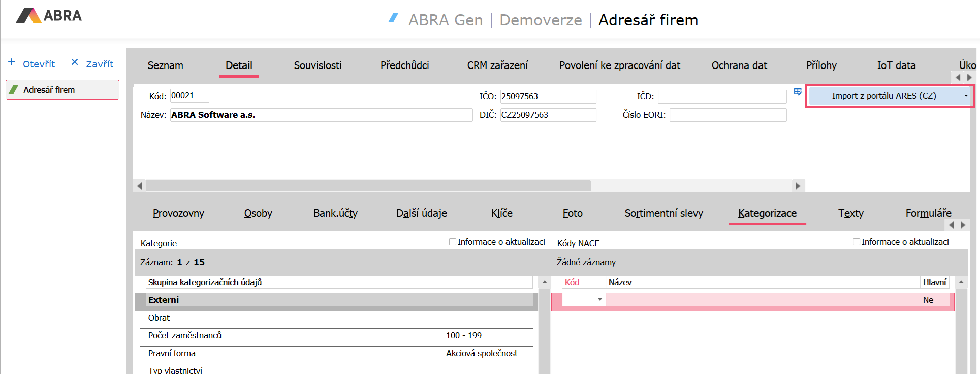Switch to the Seznam tab

pyautogui.click(x=165, y=65)
